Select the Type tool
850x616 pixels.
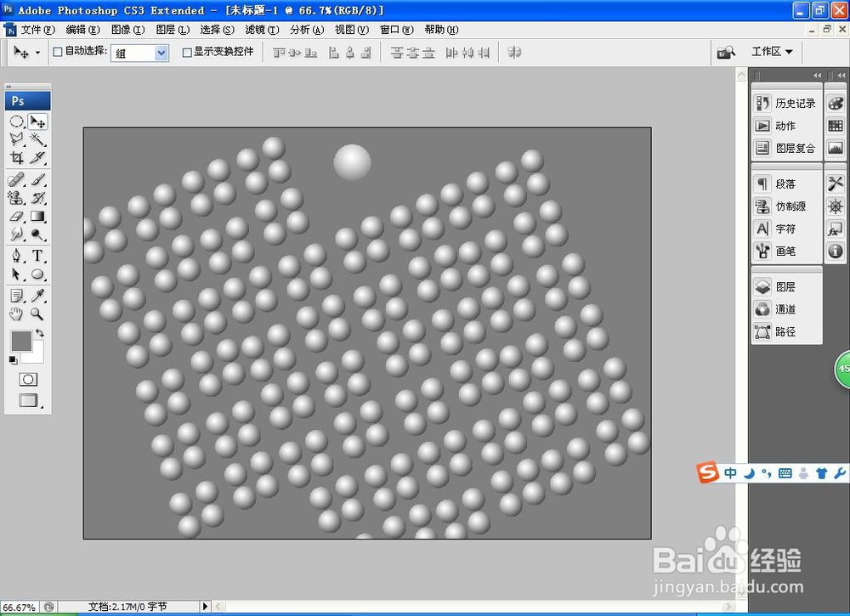click(x=37, y=256)
